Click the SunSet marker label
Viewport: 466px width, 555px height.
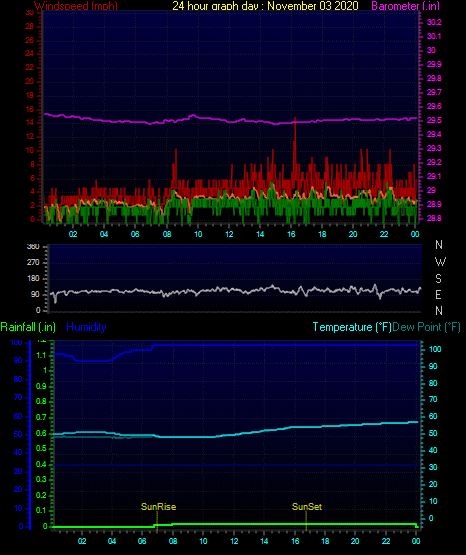point(307,507)
